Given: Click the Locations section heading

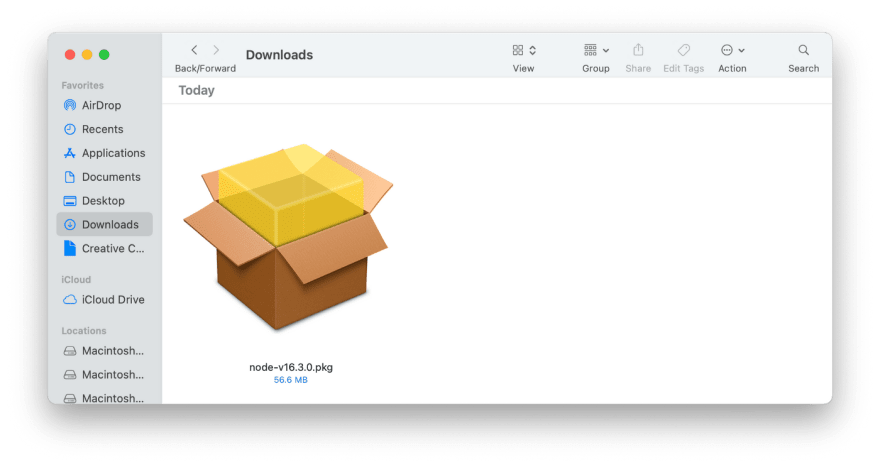Looking at the screenshot, I should (x=84, y=331).
